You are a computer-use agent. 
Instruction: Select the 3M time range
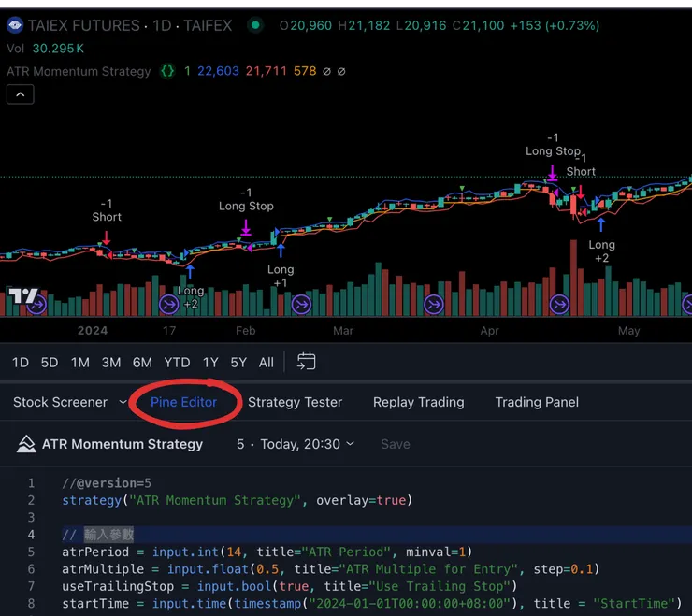110,363
